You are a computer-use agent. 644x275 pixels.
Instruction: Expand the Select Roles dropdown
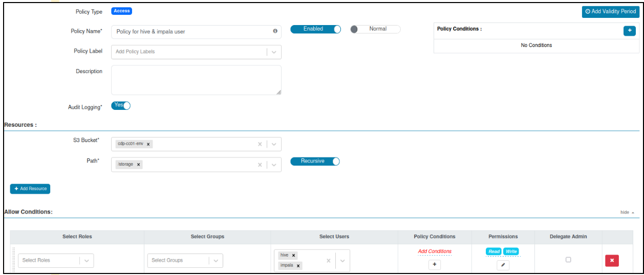pyautogui.click(x=87, y=260)
